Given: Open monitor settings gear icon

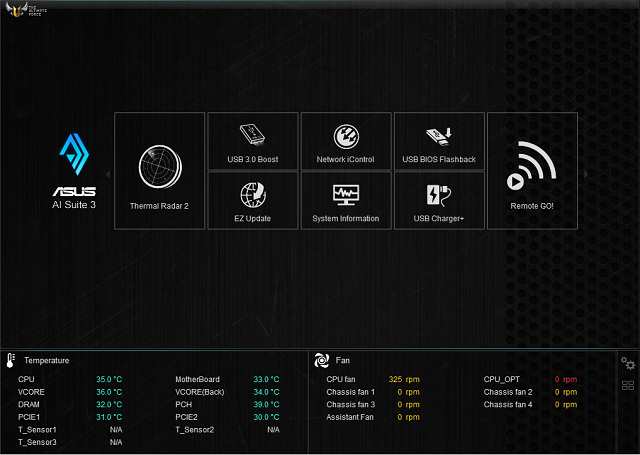Looking at the screenshot, I should click(628, 363).
